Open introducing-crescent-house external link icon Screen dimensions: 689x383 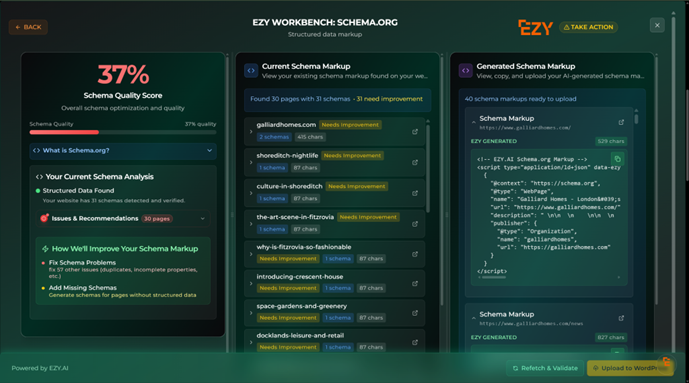415,283
